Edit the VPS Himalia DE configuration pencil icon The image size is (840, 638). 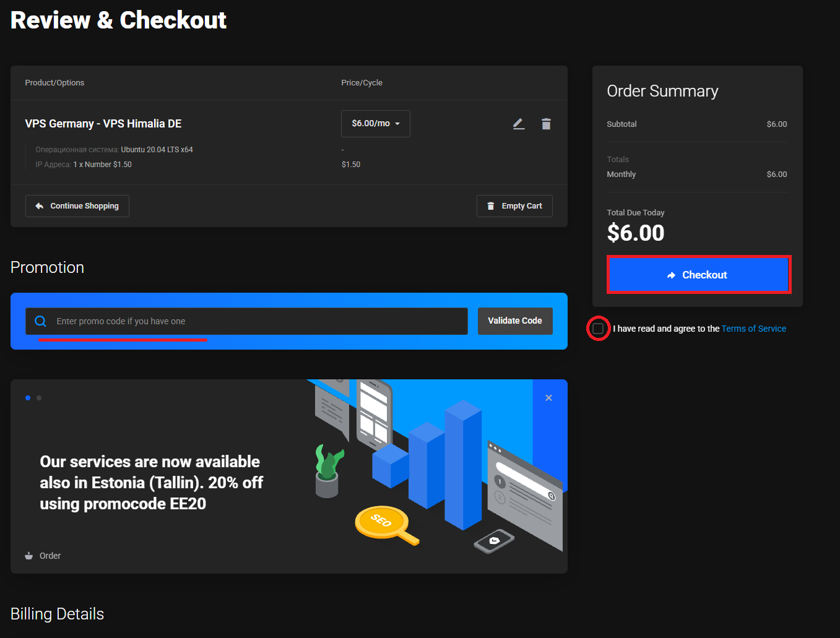pos(519,124)
